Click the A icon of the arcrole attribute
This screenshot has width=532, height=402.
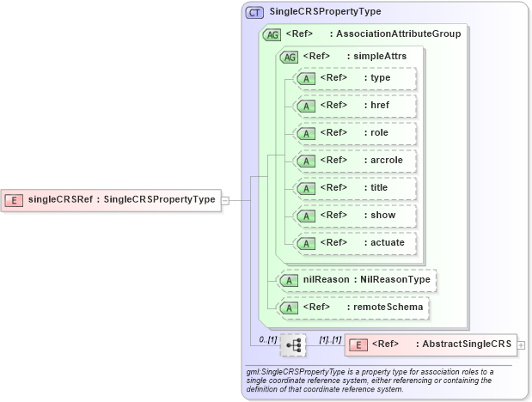[x=306, y=161]
